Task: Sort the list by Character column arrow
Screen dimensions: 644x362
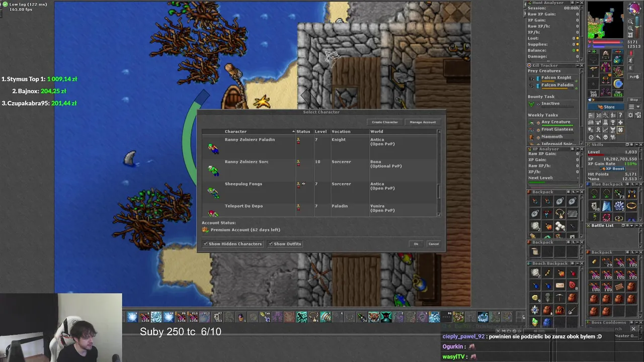Action: (293, 132)
